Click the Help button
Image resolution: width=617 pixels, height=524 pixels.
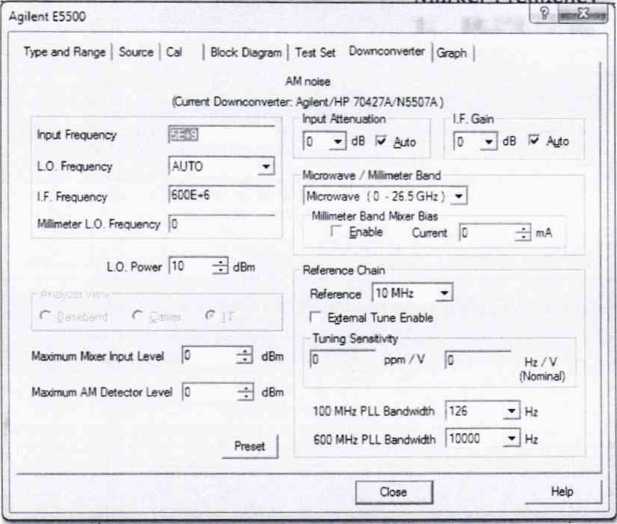[563, 491]
